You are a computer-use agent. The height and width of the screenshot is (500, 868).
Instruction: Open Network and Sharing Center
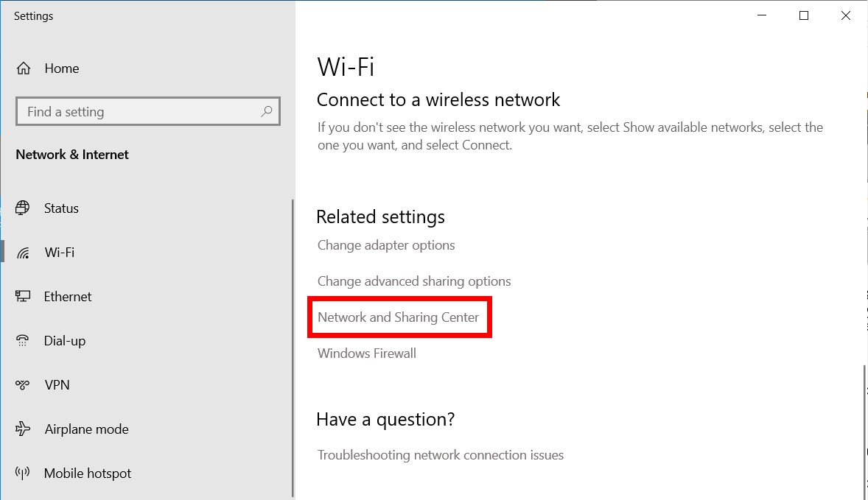coord(398,317)
